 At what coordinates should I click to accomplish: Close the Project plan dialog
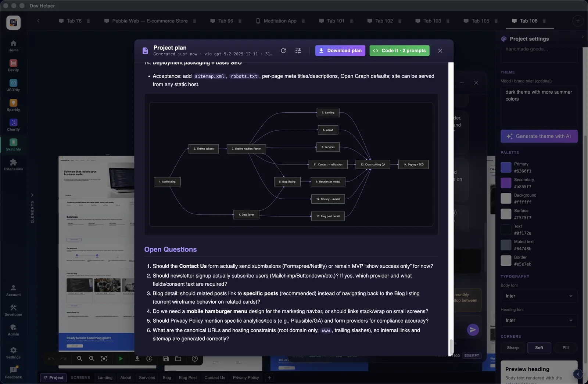pyautogui.click(x=440, y=51)
